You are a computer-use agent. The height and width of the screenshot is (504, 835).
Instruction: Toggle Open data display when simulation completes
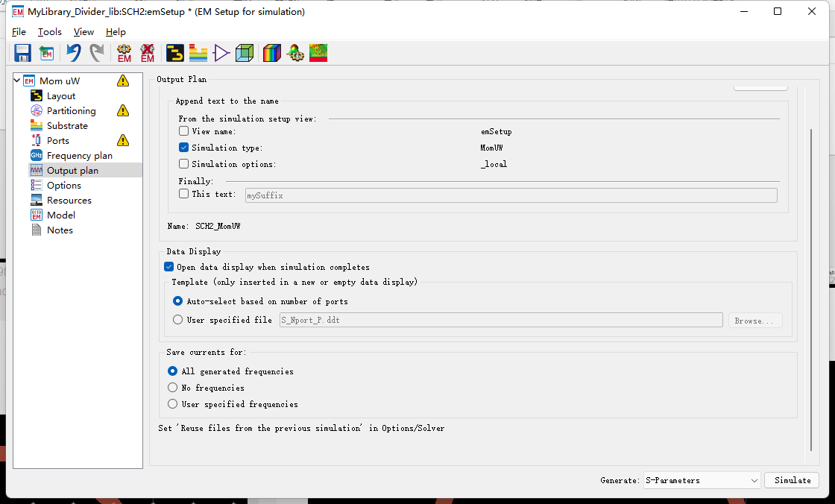pyautogui.click(x=168, y=267)
